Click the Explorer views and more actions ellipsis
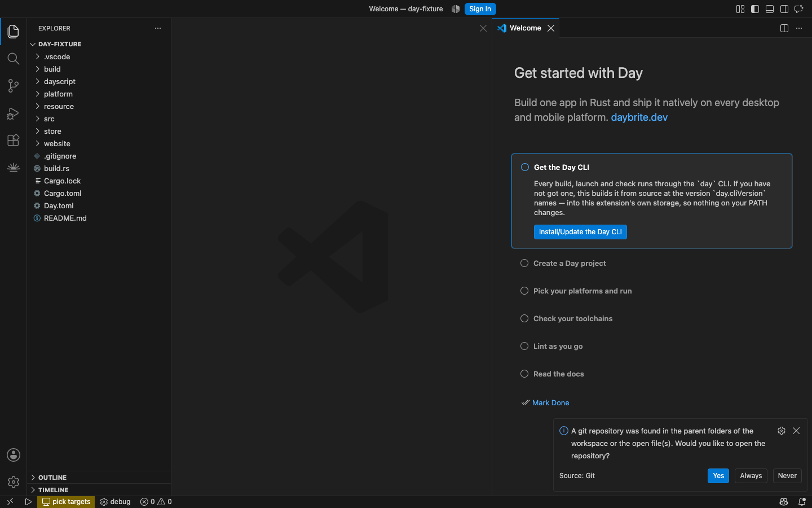The width and height of the screenshot is (812, 508). (x=158, y=28)
